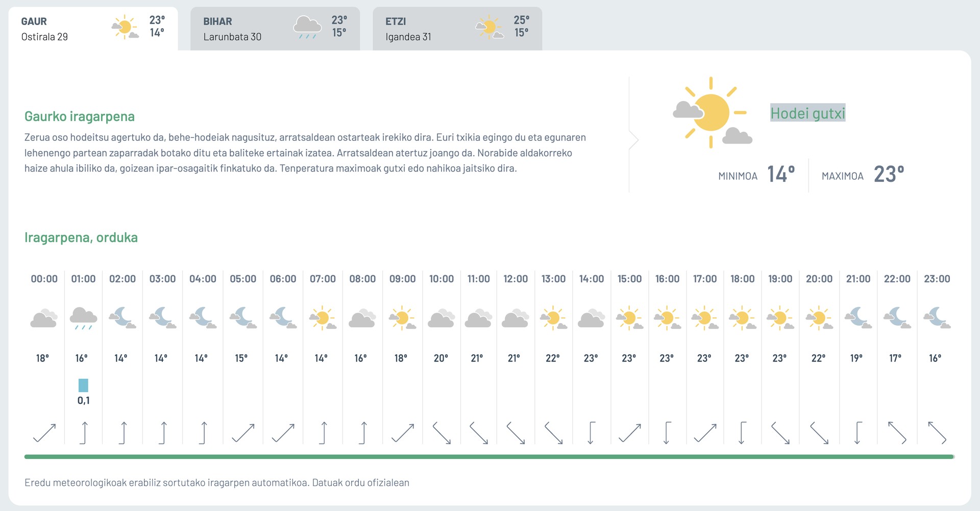The width and height of the screenshot is (980, 511).
Task: Click the sun icon at 07:00
Action: pos(323,318)
